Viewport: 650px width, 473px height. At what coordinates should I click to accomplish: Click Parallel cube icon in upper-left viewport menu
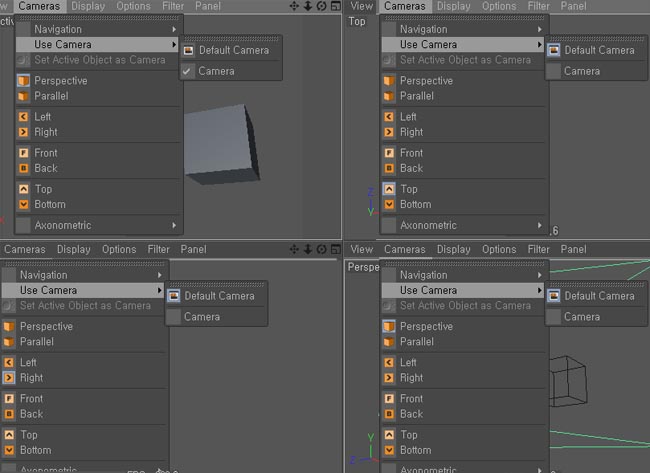point(24,96)
